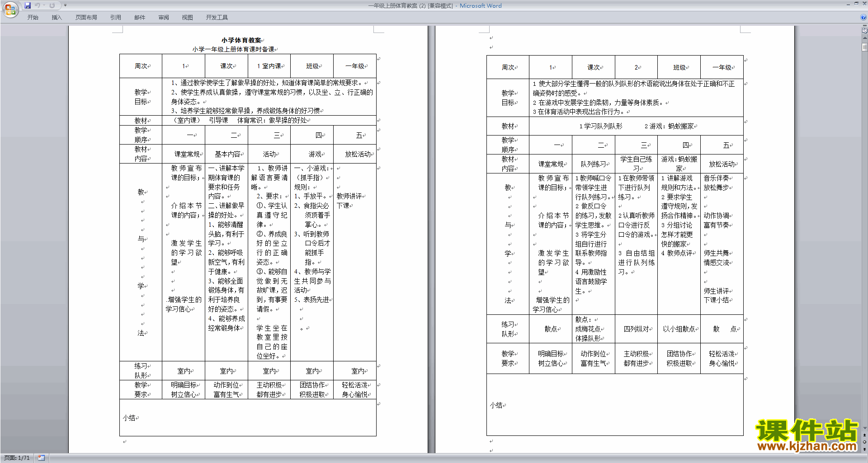868x463 pixels.
Task: Click the vertical scrollbar down arrow
Action: (x=864, y=428)
